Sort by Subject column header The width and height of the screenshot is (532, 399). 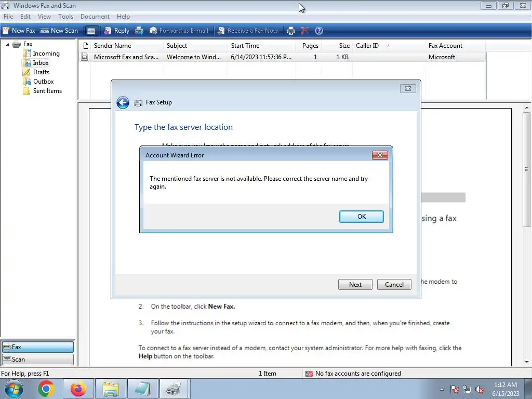195,46
